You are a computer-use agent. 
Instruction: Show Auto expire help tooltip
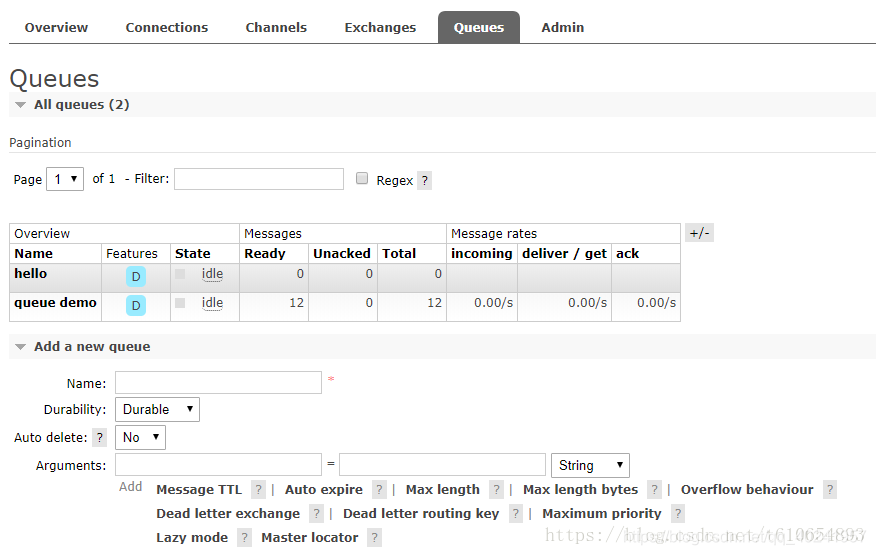[379, 490]
